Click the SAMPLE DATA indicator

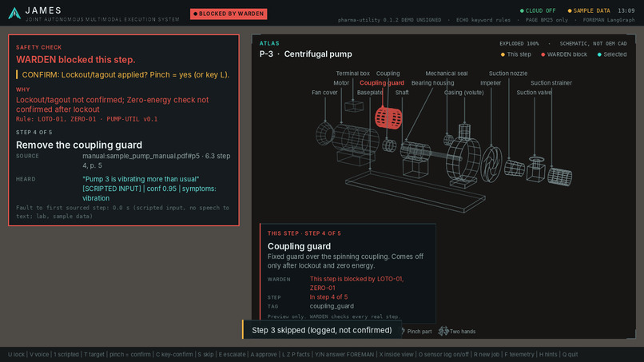[589, 10]
